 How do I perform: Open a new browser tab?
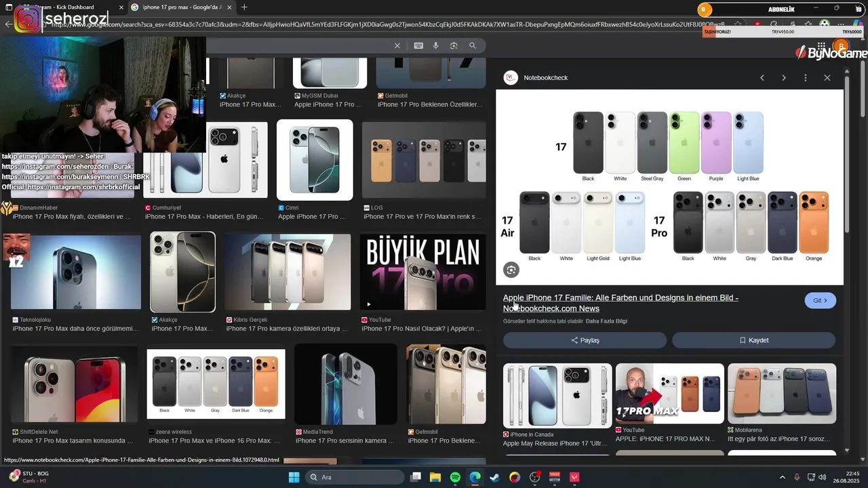244,7
